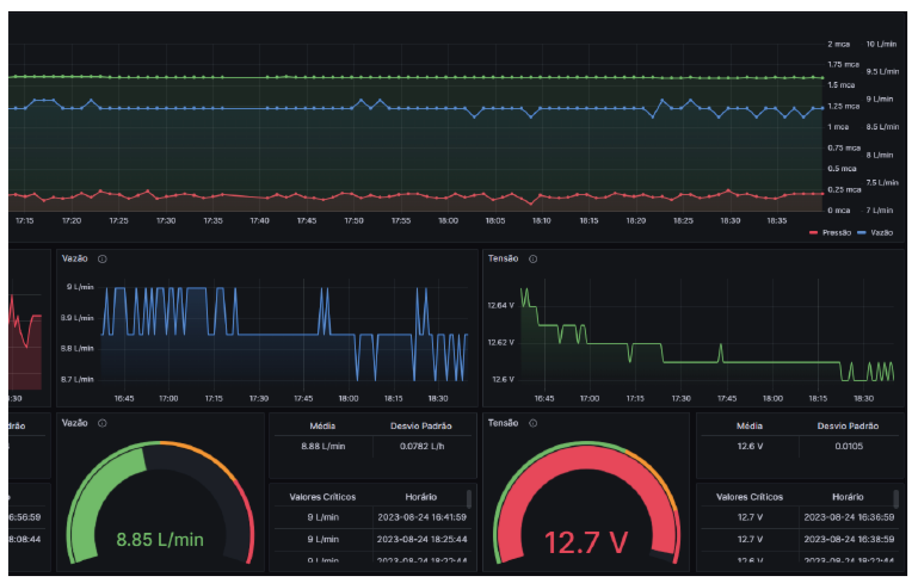Sort by Média column in Vazão stats
This screenshot has width=918, height=588.
point(323,426)
